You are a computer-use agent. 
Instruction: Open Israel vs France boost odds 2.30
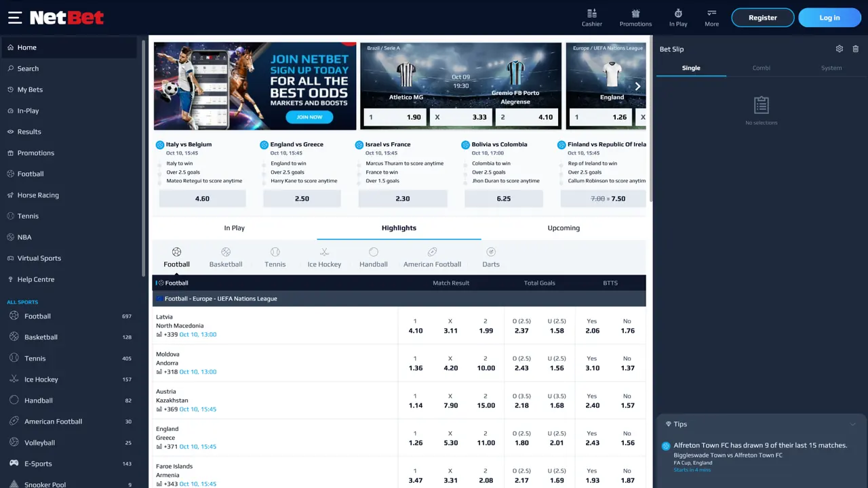point(403,199)
